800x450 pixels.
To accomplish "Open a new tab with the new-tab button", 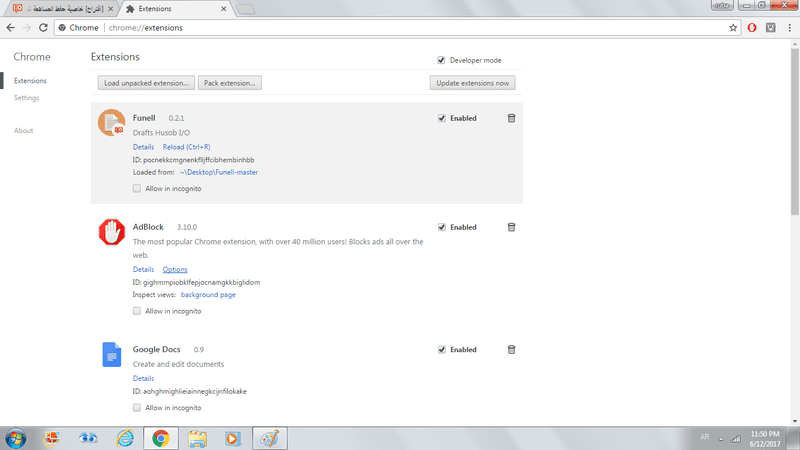I will [x=245, y=9].
